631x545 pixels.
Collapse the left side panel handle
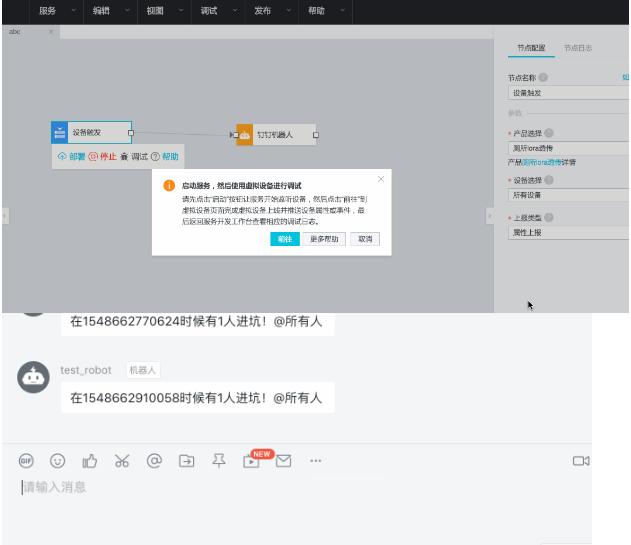5,216
